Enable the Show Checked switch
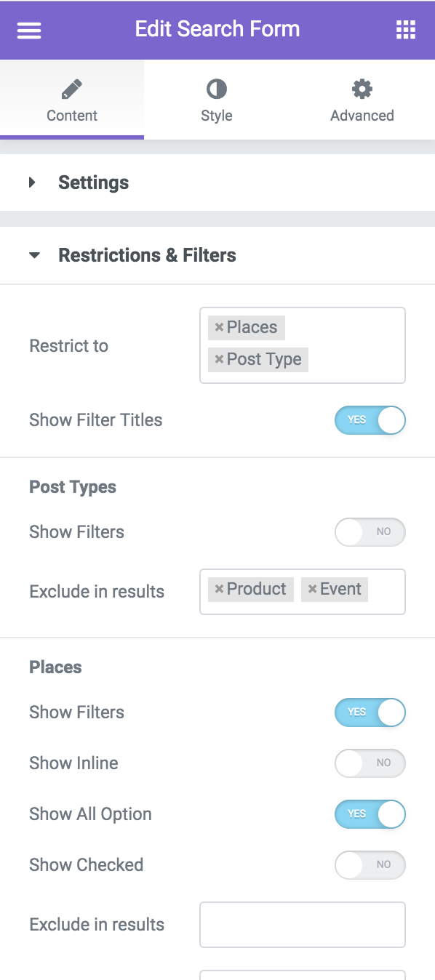The height and width of the screenshot is (980, 435). click(x=370, y=865)
